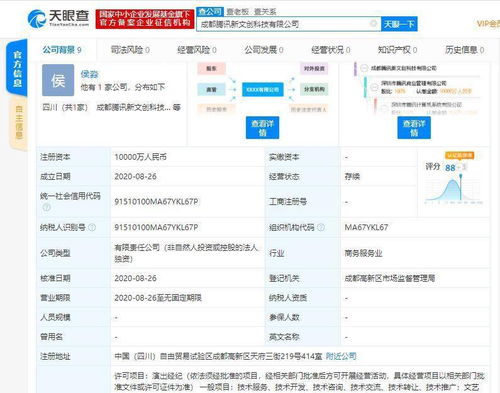Show help for 统一社会信用代码
This screenshot has height=393, width=500.
46,207
